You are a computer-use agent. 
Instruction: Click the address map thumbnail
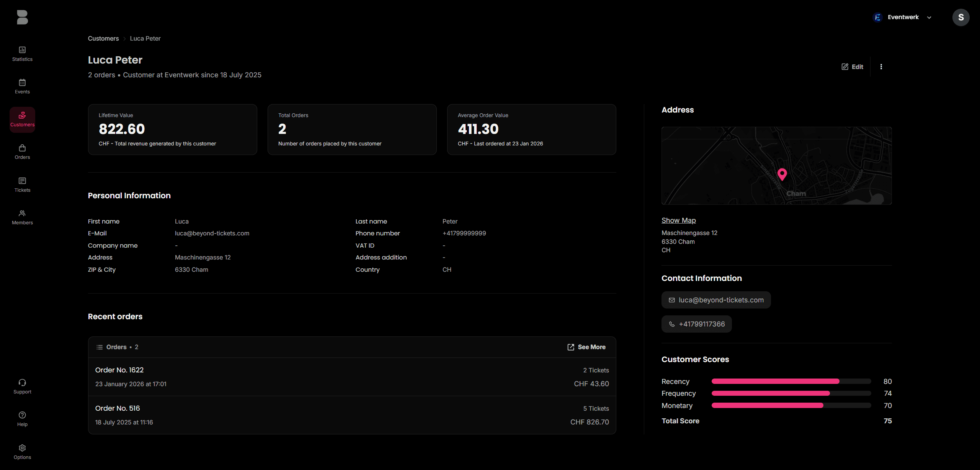pos(776,166)
